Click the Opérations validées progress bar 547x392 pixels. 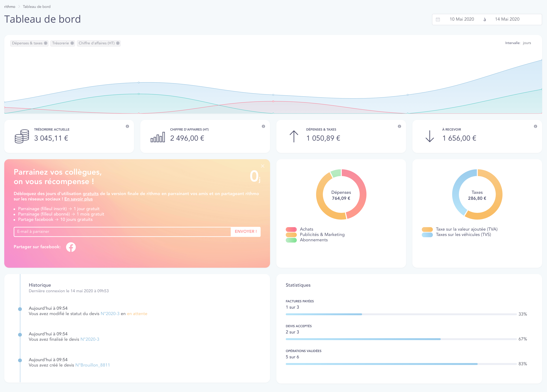click(x=401, y=364)
